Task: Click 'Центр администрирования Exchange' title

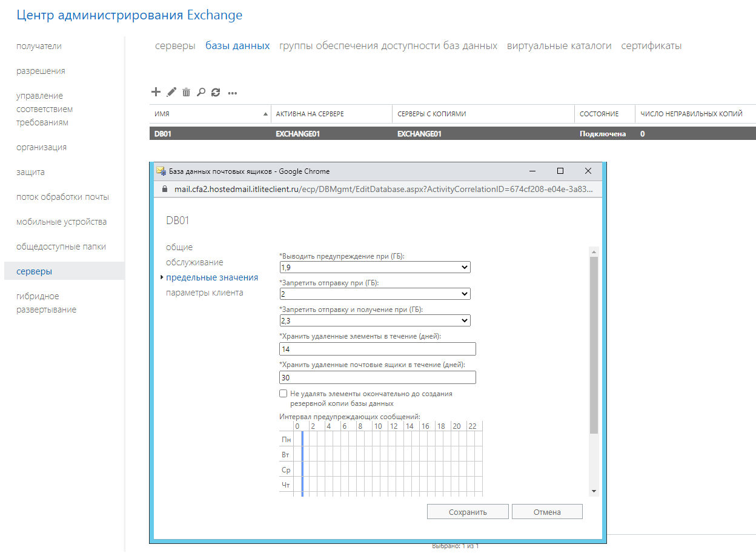Action: point(130,15)
